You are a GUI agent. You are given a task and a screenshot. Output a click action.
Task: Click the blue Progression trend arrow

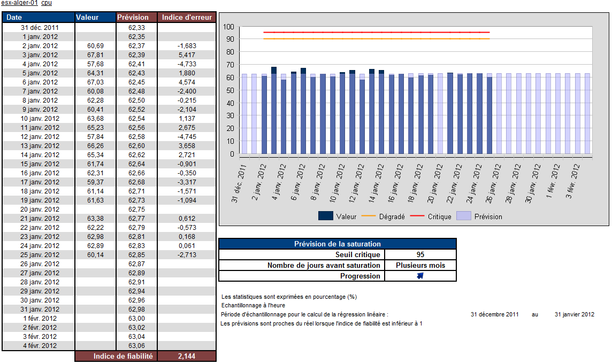[x=420, y=276]
